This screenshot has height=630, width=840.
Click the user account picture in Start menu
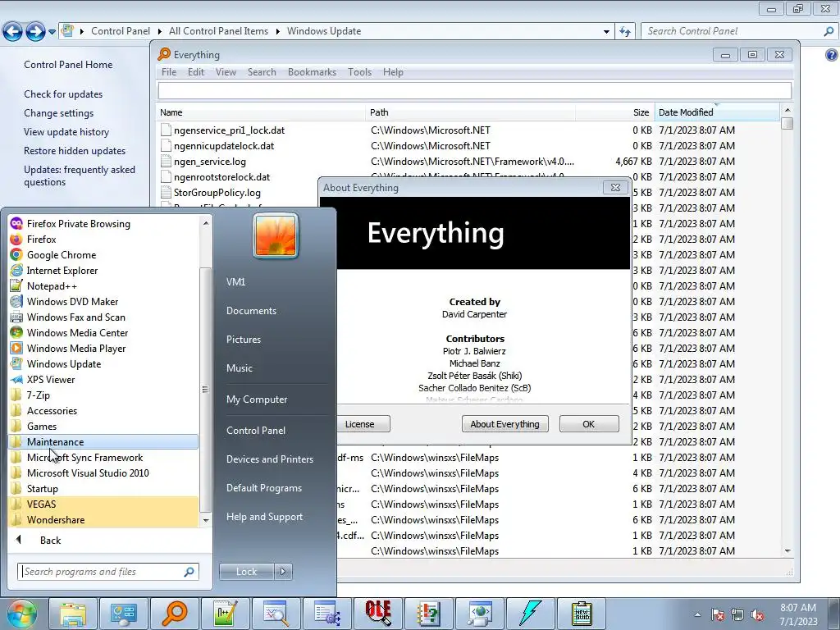(x=276, y=235)
